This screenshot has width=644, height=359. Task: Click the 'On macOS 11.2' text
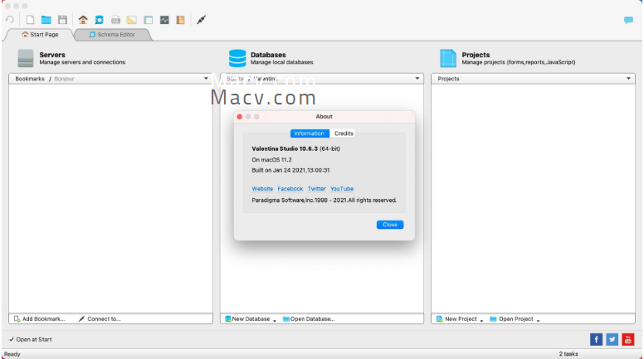271,159
